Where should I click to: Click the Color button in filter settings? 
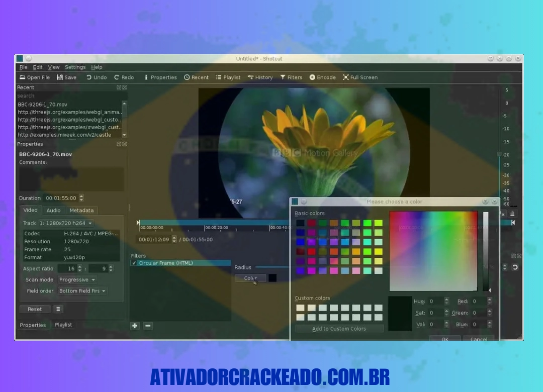click(x=250, y=278)
